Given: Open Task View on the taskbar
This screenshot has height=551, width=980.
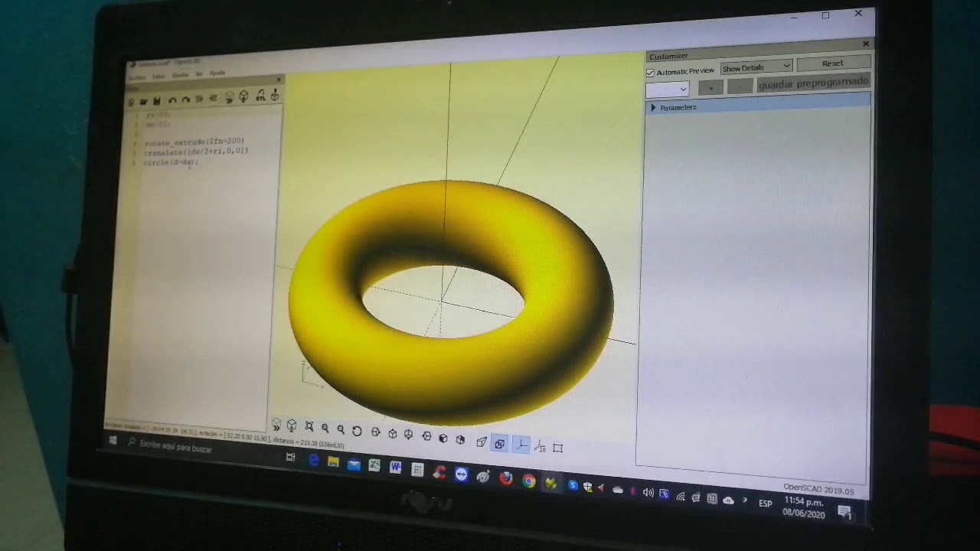Looking at the screenshot, I should pyautogui.click(x=290, y=457).
